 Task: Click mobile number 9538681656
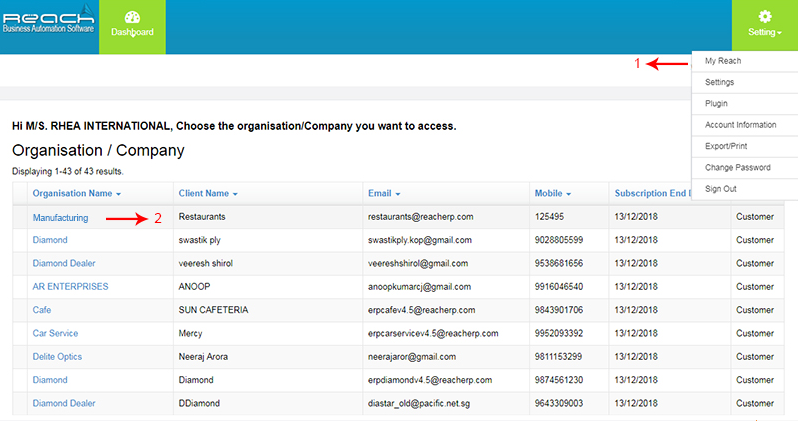[559, 263]
